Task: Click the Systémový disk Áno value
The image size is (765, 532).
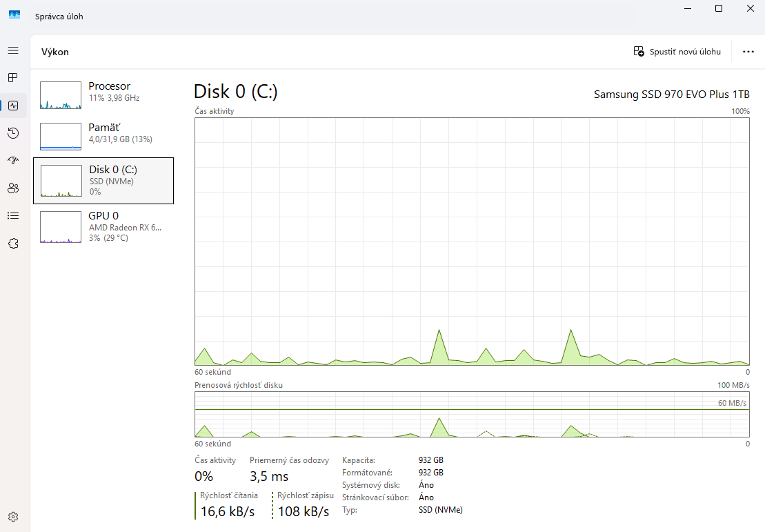Action: [426, 485]
